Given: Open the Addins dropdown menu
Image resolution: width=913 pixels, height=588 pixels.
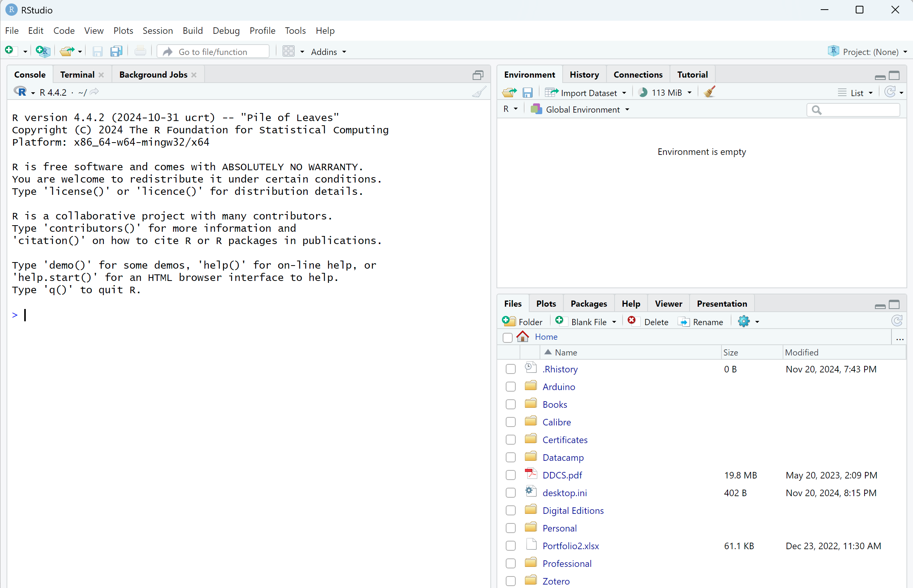Looking at the screenshot, I should point(328,52).
